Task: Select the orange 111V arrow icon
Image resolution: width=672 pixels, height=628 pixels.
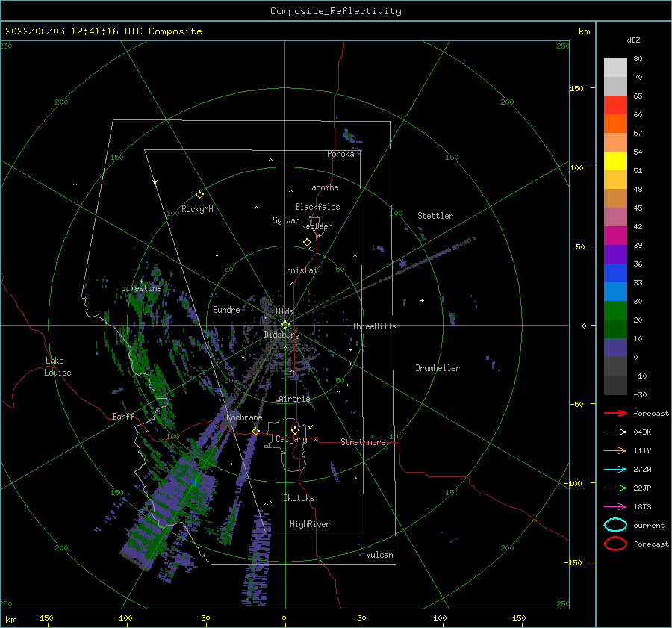Action: tap(615, 450)
